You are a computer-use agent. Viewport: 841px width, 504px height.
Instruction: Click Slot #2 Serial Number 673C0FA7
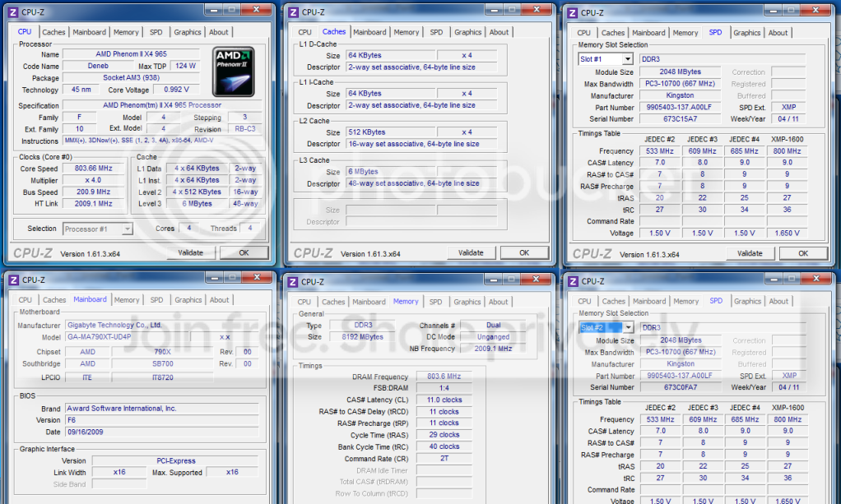681,387
